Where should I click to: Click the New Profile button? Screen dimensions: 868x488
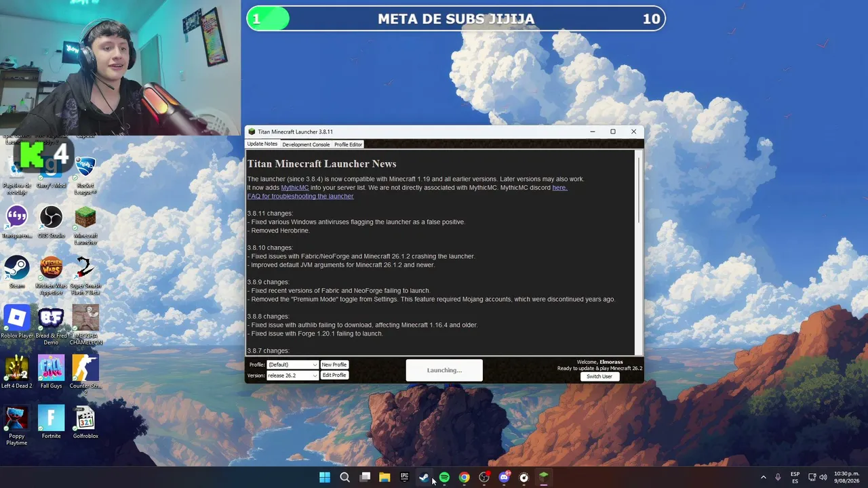pos(334,365)
